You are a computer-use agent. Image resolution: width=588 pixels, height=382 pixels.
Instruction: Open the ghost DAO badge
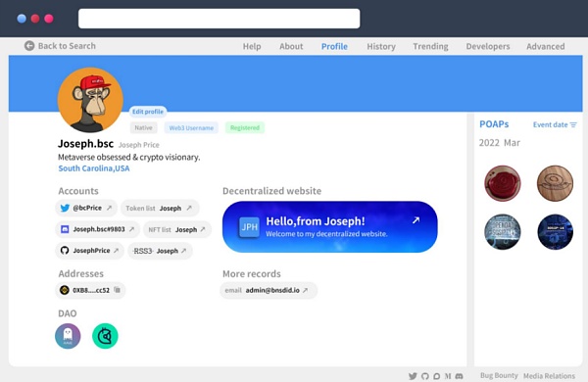(x=68, y=336)
